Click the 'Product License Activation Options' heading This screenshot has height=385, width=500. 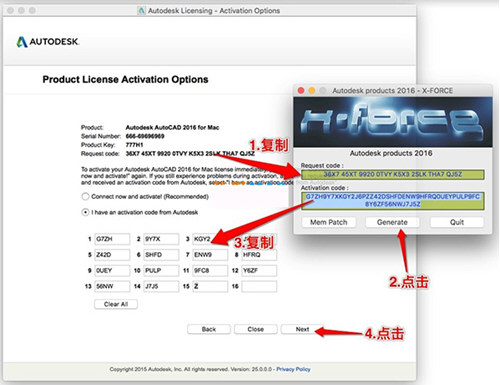coord(125,80)
